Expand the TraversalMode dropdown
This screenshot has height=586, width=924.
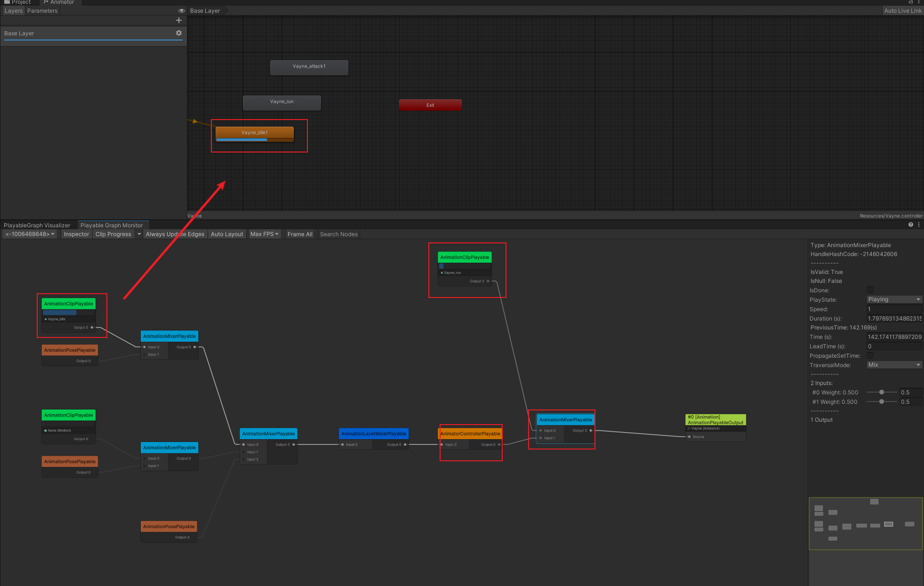(x=894, y=365)
